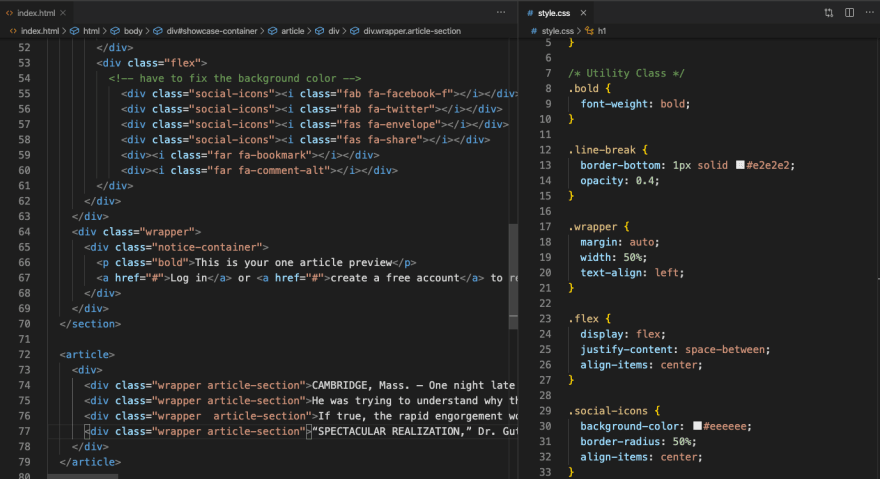
Task: Open div#showcase-container breadcrumb dropdown
Action: 212,31
